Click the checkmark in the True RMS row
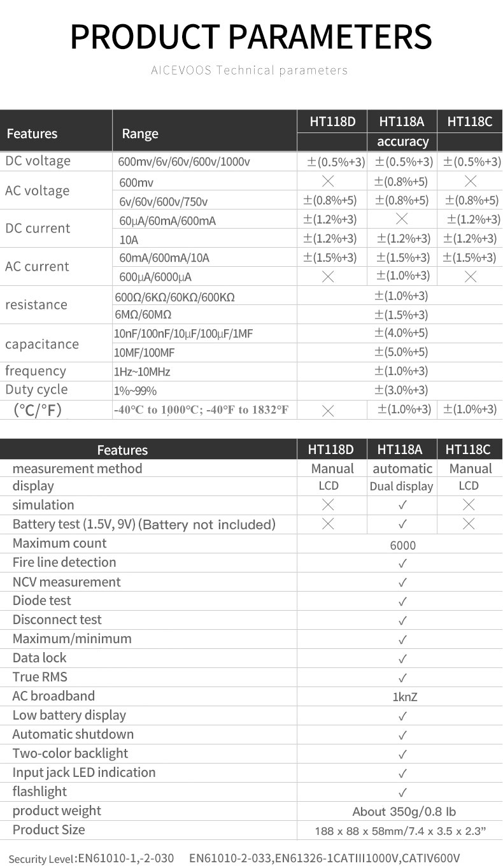The image size is (503, 868). pyautogui.click(x=402, y=678)
